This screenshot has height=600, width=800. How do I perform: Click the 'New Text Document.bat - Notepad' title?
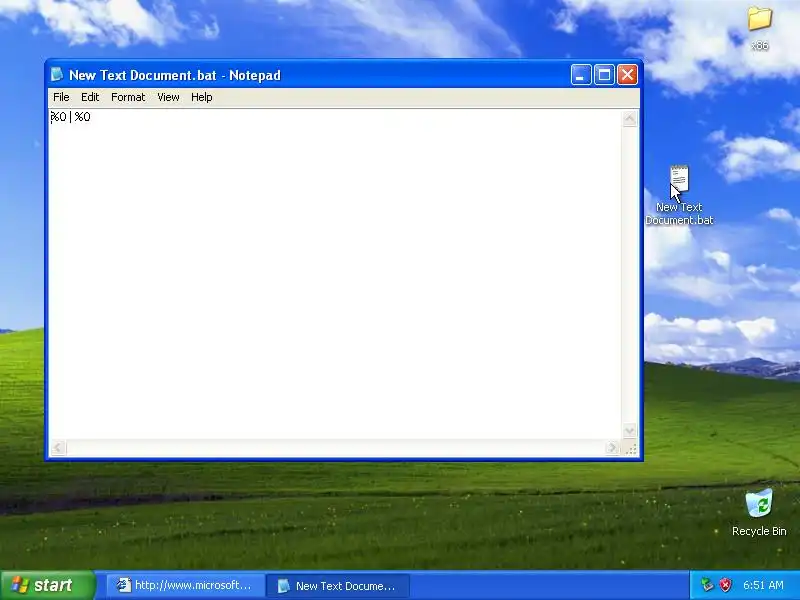coord(175,76)
